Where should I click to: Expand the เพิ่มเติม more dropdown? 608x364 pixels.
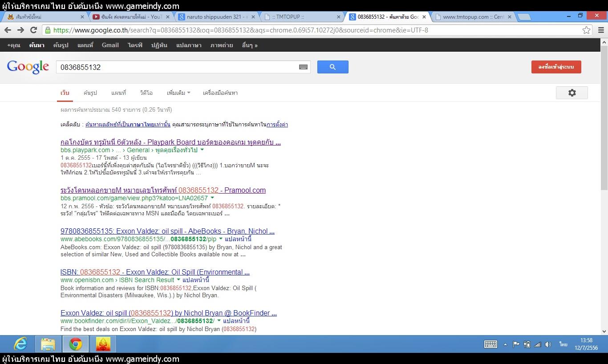click(x=178, y=93)
